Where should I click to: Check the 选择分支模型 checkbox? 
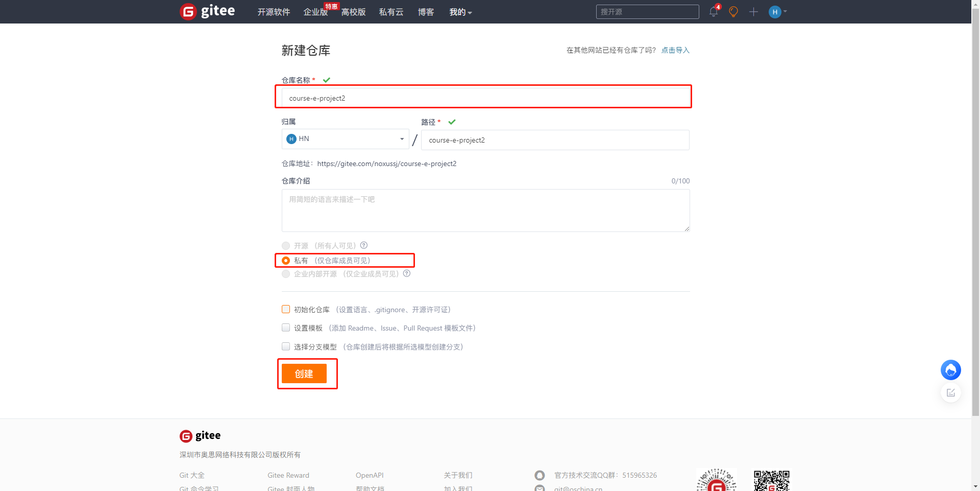[x=286, y=346]
